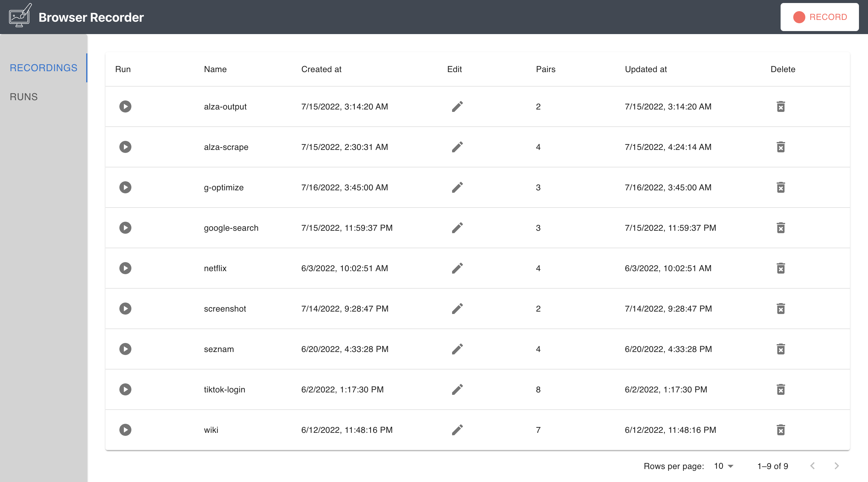Run the seznam recording
This screenshot has width=868, height=482.
tap(125, 349)
